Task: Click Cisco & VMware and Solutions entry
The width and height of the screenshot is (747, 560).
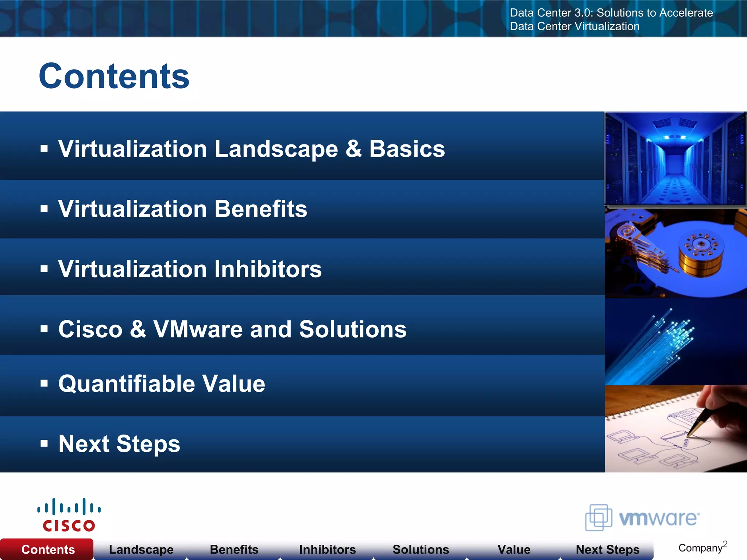Action: click(232, 329)
